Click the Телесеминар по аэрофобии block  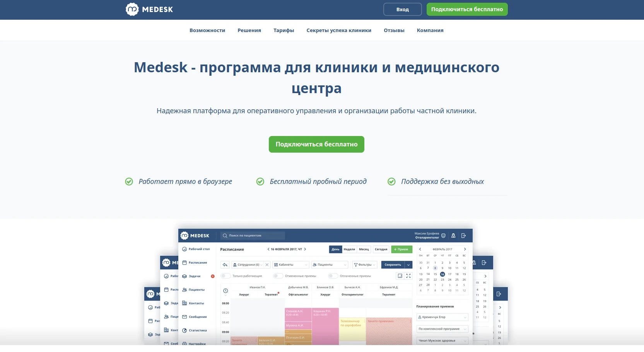click(x=352, y=329)
